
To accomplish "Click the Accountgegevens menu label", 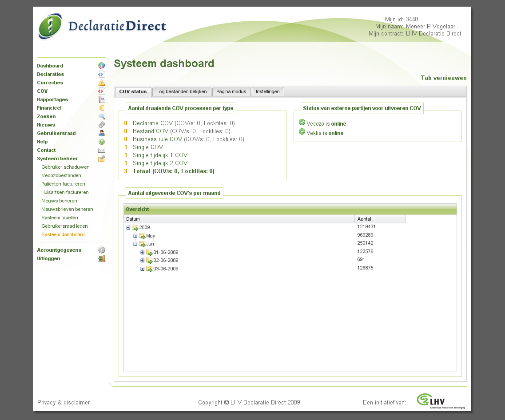I will point(59,250).
